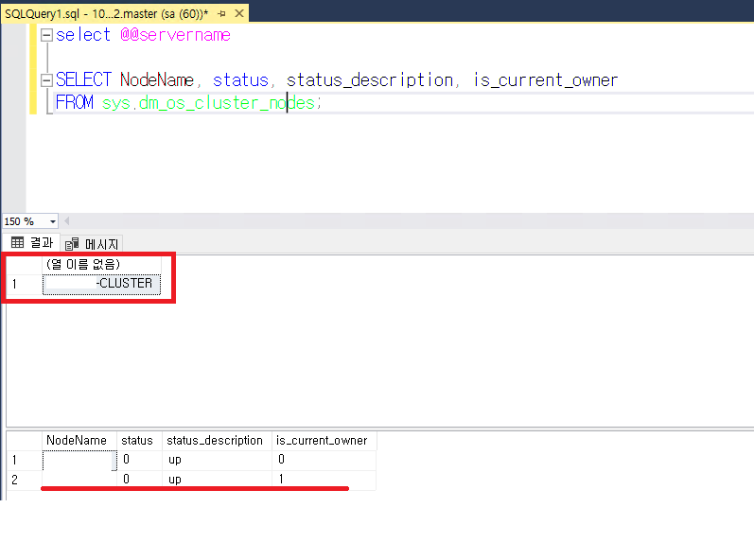
Task: Select the -CLUSTER result cell
Action: 101,284
